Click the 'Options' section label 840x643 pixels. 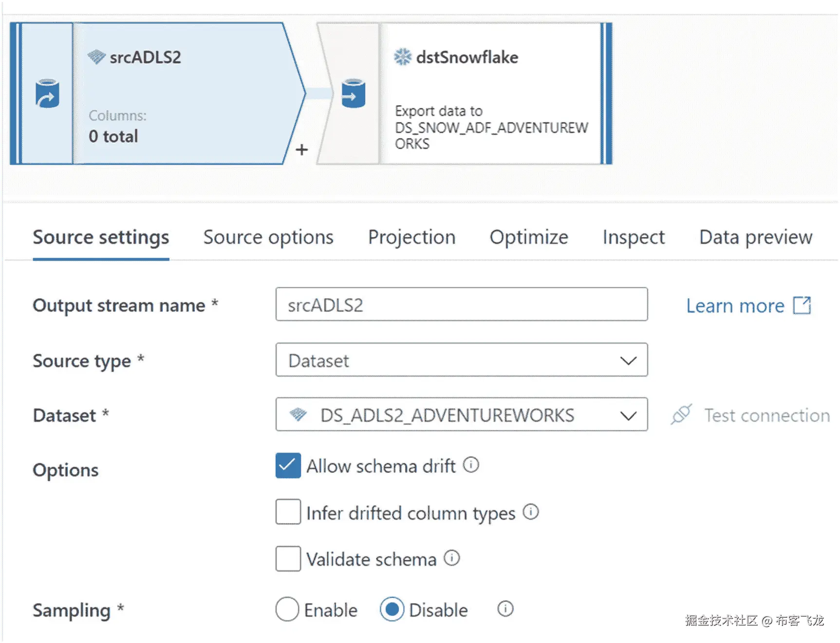click(66, 470)
